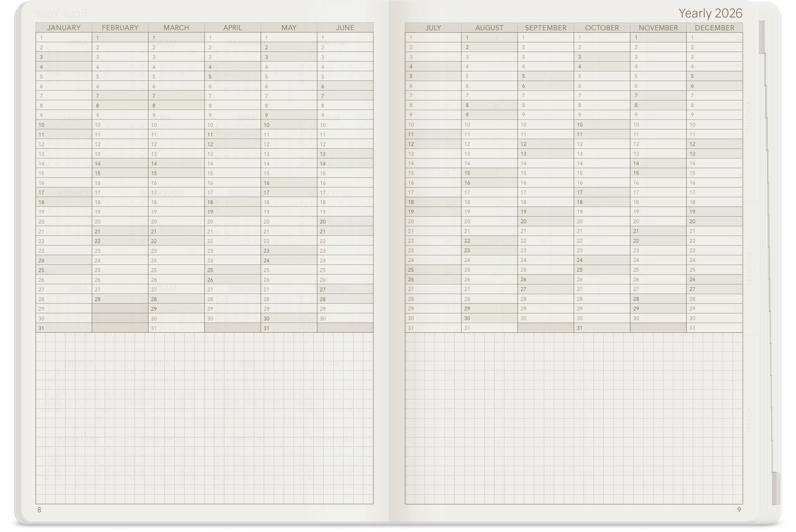This screenshot has height=532, width=796.
Task: Select the day 30 cell under SEPTEMBER
Action: (x=545, y=318)
